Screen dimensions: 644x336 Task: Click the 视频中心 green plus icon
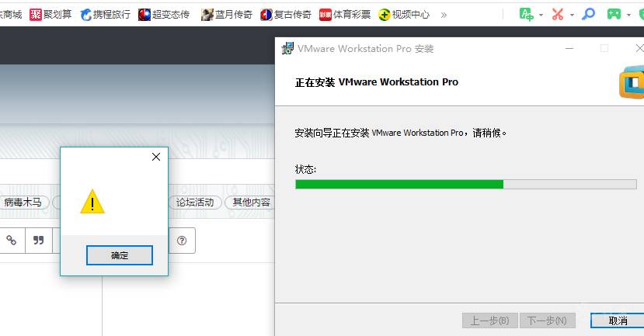(384, 15)
